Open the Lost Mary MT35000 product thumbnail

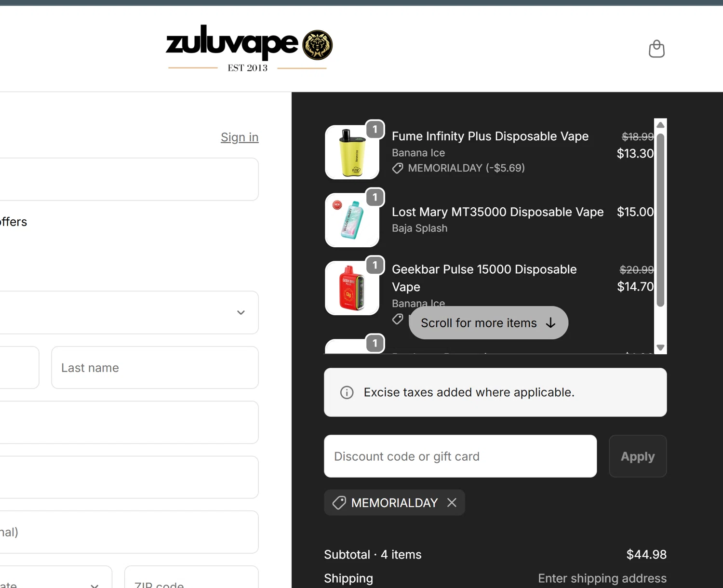click(x=352, y=220)
